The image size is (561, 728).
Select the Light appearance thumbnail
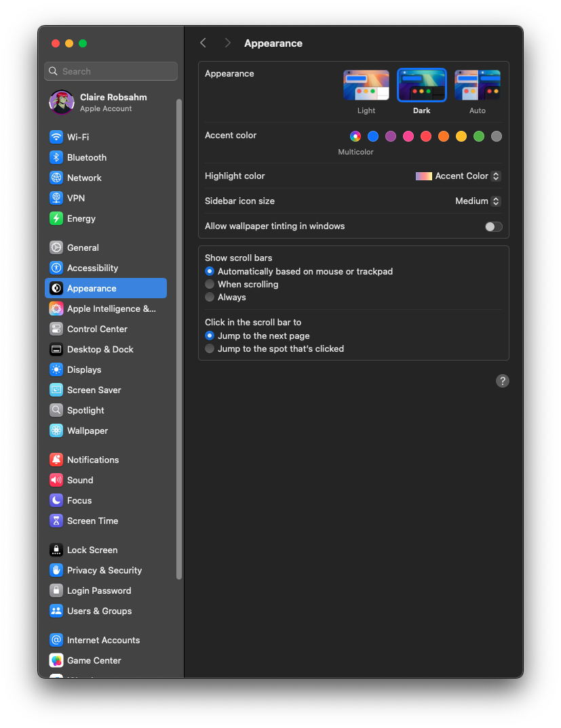[366, 85]
